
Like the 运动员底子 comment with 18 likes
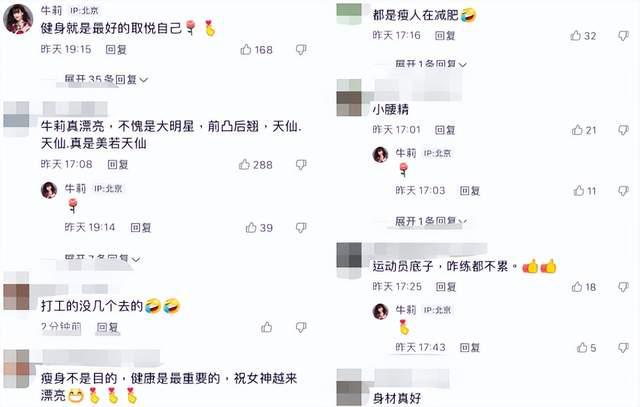(x=577, y=287)
